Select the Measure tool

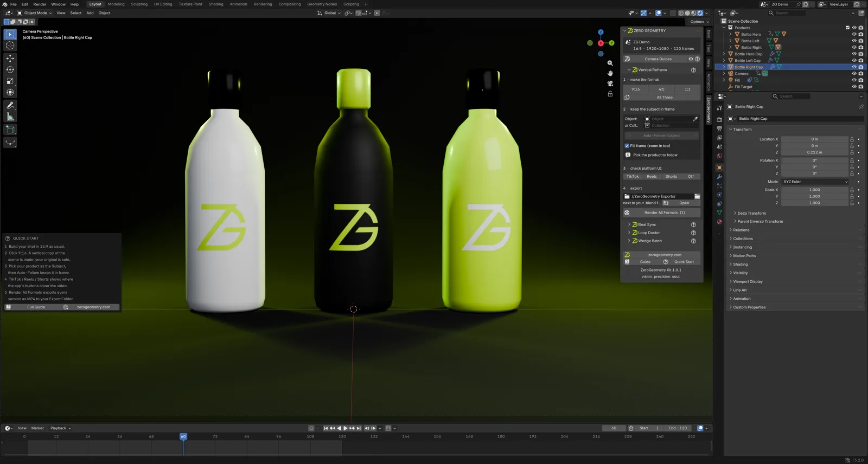pos(10,117)
